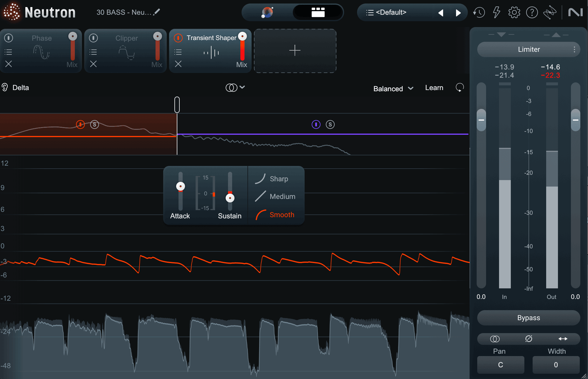
Task: Remove the Phase module
Action: (x=9, y=64)
